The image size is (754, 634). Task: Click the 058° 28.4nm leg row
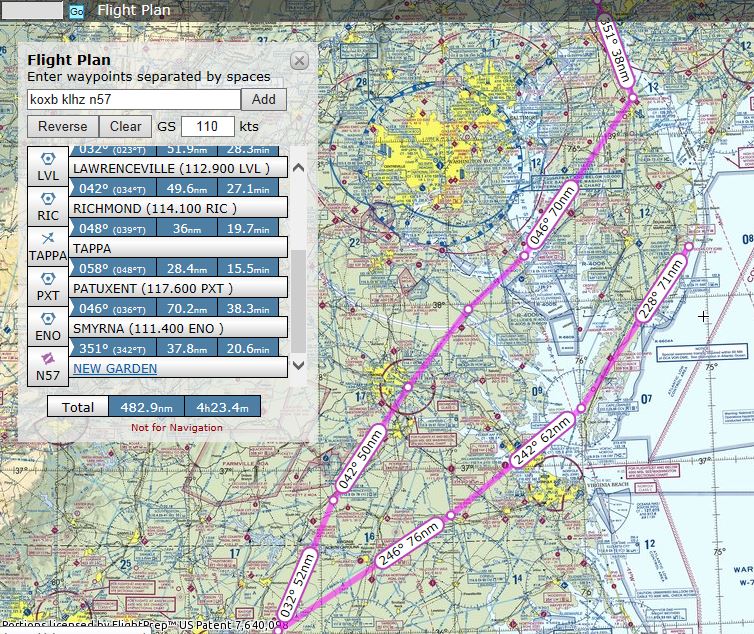coord(174,268)
